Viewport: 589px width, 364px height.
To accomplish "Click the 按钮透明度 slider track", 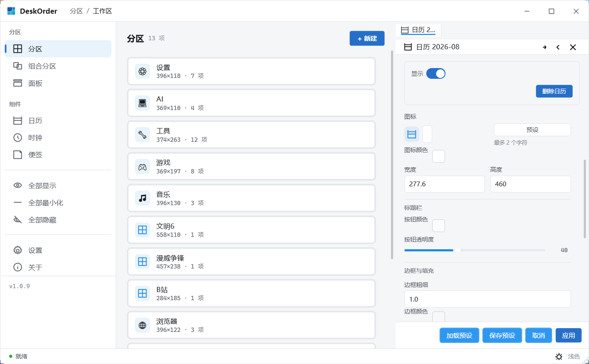I will click(x=475, y=250).
